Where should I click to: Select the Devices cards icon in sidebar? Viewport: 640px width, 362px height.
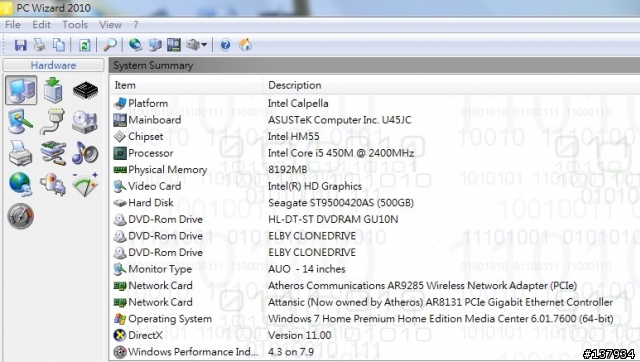coord(53,153)
